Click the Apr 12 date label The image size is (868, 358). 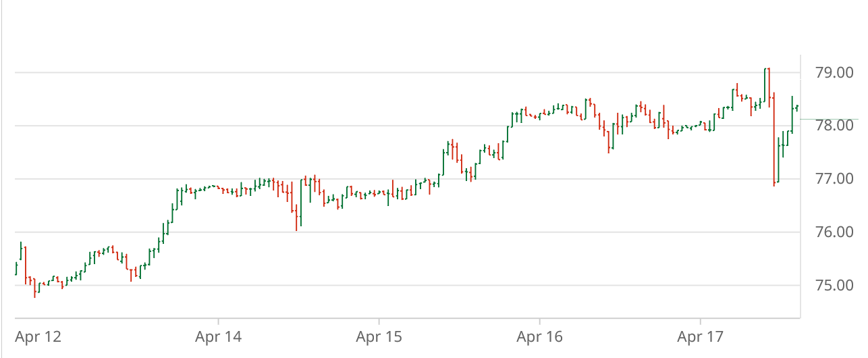coord(34,336)
